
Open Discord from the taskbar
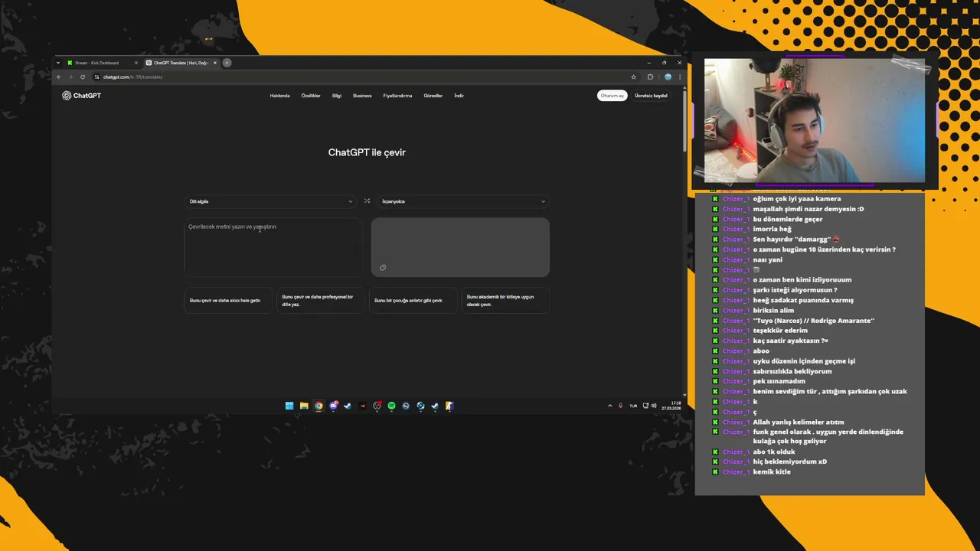[x=333, y=406]
